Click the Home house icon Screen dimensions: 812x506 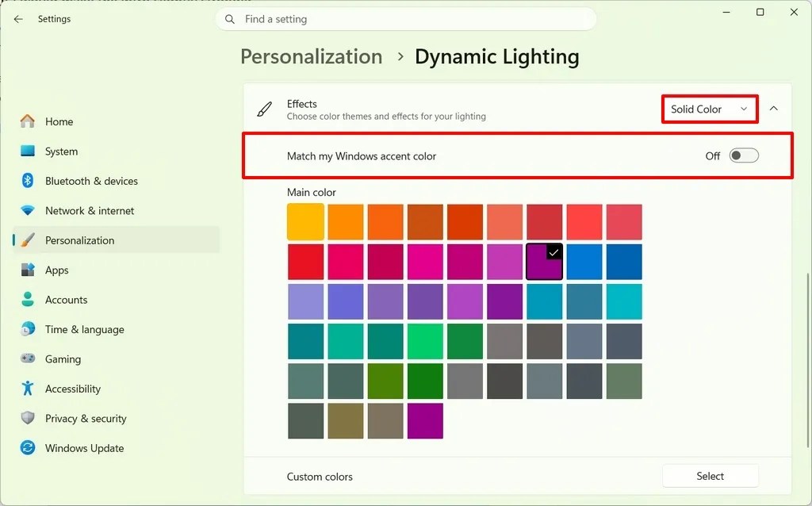(28, 121)
